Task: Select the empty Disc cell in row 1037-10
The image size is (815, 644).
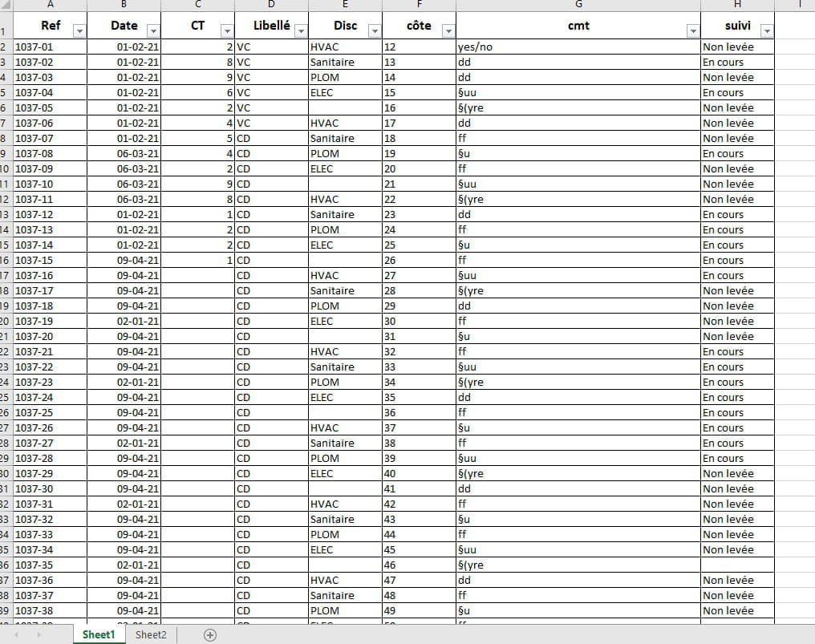Action: 345,184
